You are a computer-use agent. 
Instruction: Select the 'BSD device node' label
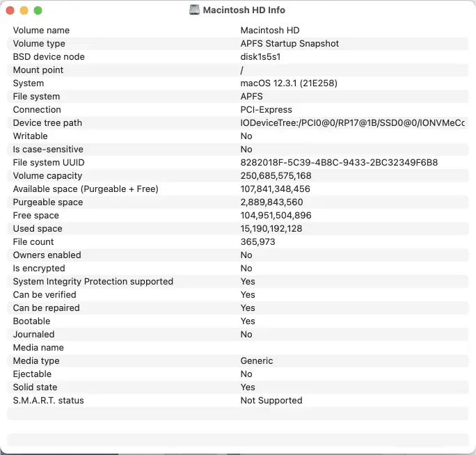pyautogui.click(x=49, y=57)
